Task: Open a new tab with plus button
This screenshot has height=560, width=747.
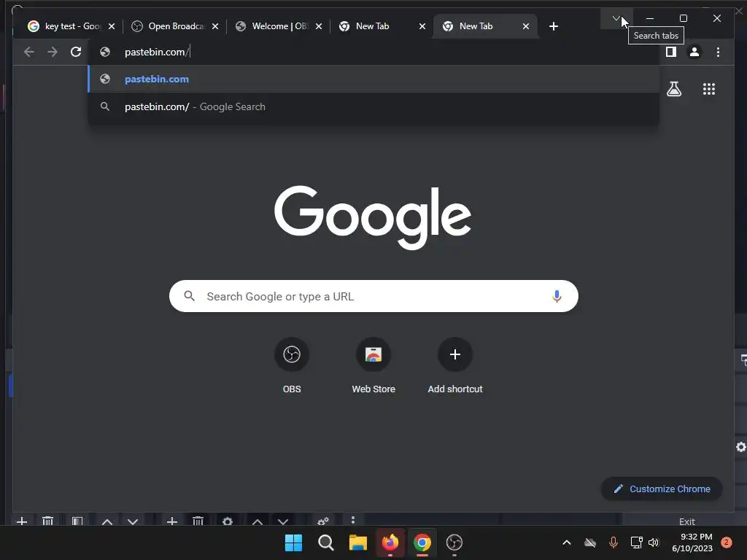Action: pyautogui.click(x=554, y=26)
